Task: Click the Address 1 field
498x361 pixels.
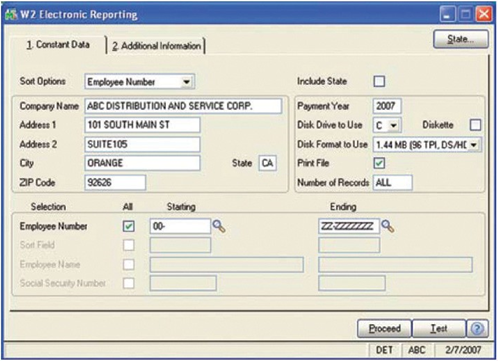Action: (142, 125)
